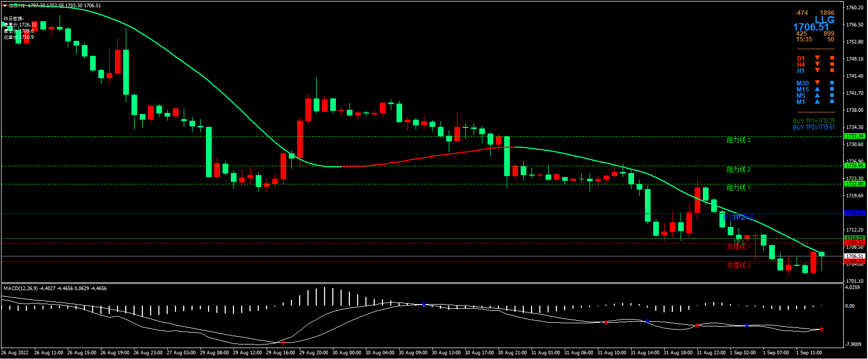868x359 pixels.
Task: Click the -474 value in info panel
Action: [802, 13]
